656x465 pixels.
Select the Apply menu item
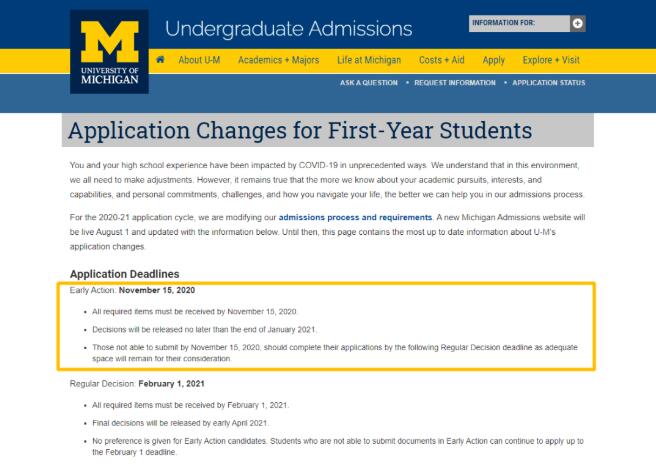[494, 60]
